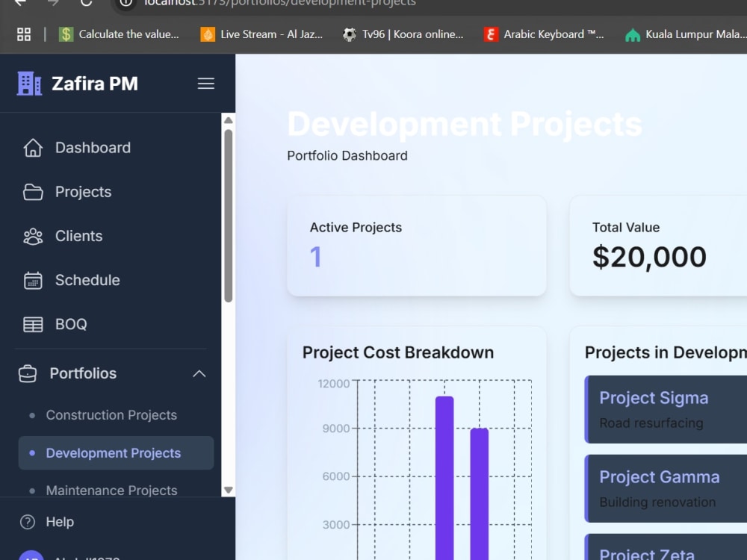Select Development Projects portfolio
Image resolution: width=747 pixels, height=560 pixels.
(x=117, y=453)
